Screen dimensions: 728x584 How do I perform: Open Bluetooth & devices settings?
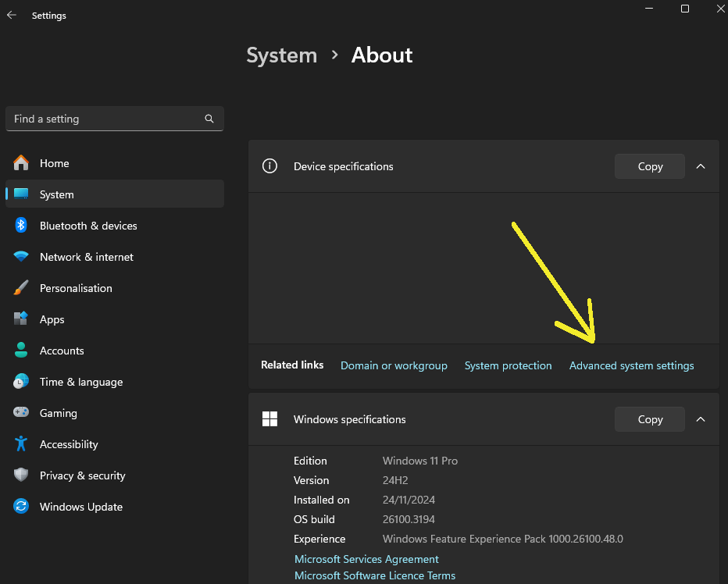(88, 226)
